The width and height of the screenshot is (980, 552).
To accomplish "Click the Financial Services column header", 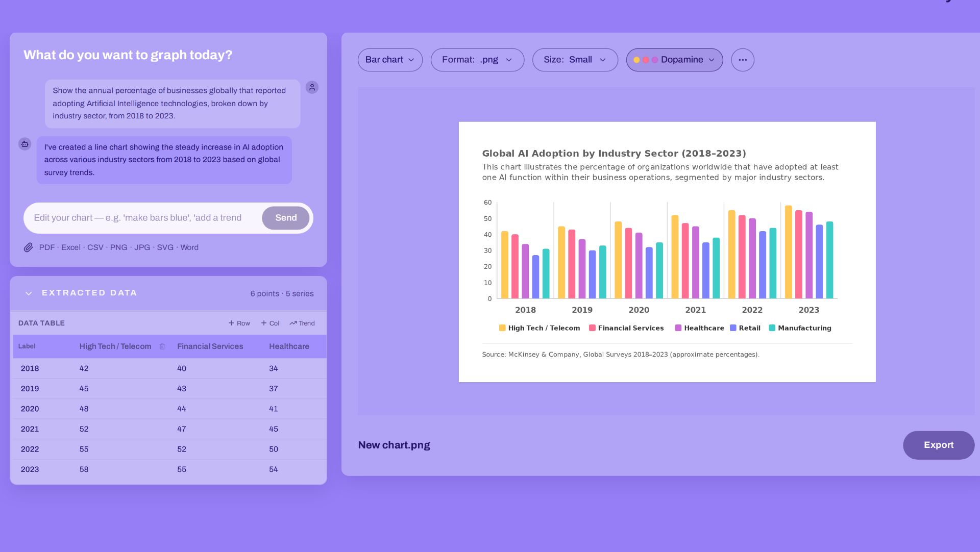I will [210, 346].
